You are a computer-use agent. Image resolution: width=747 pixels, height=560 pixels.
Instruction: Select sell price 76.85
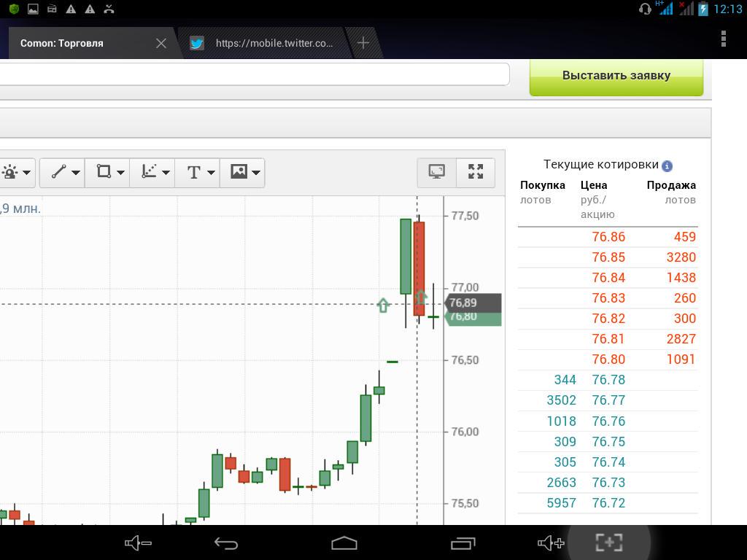pos(608,257)
